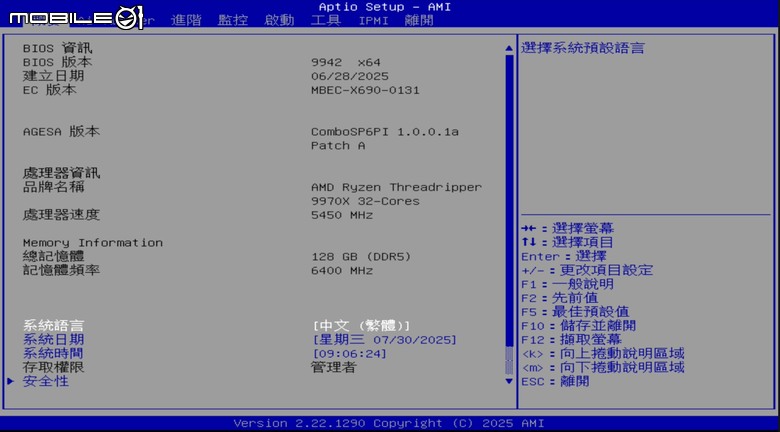This screenshot has height=432, width=780.
Task: Click AMD Ryzen Threadripper brand name
Action: click(x=396, y=188)
